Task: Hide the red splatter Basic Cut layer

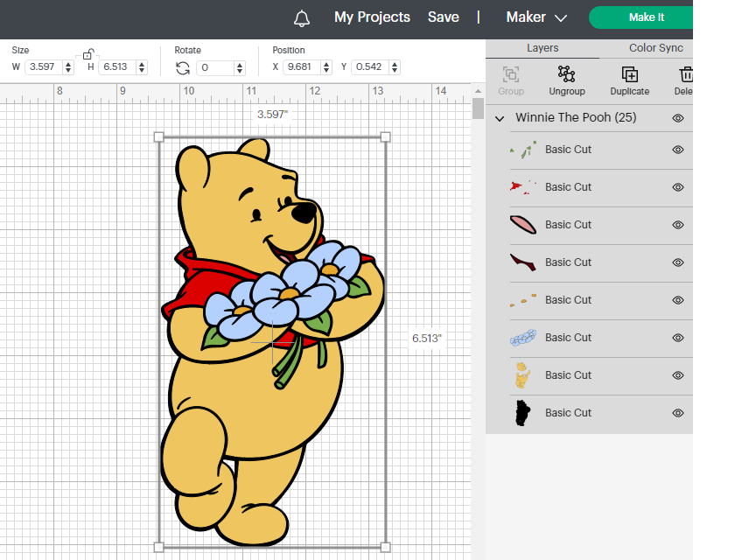Action: point(678,187)
